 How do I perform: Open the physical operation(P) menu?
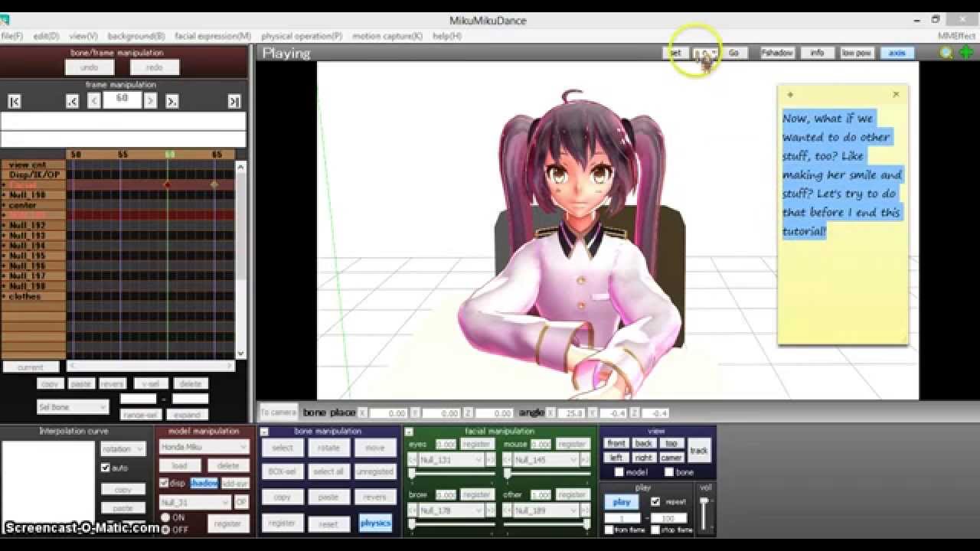click(x=302, y=36)
